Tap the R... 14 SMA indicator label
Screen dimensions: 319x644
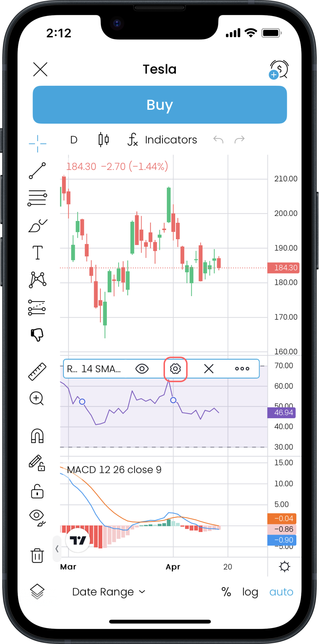pyautogui.click(x=94, y=369)
